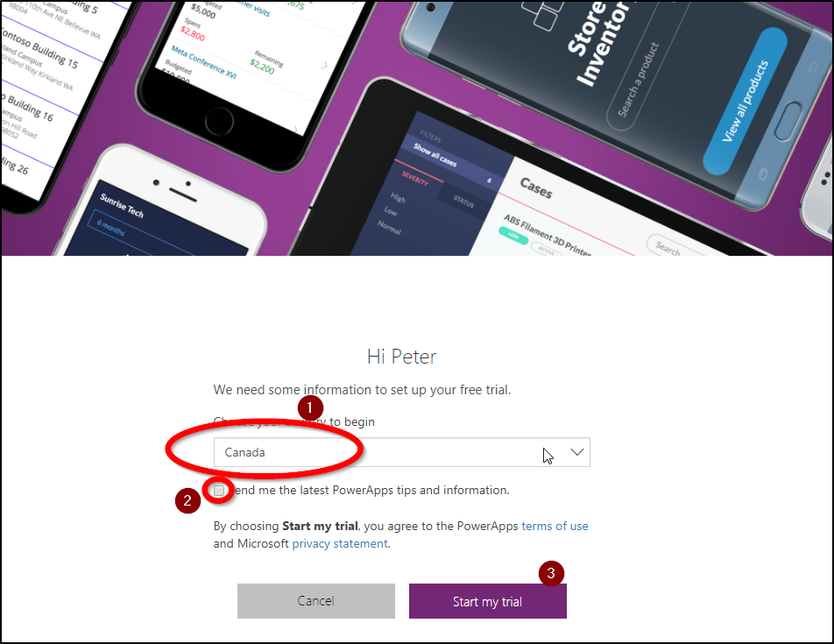This screenshot has height=644, width=834.
Task: Click the red numbered marker 3
Action: 551,573
